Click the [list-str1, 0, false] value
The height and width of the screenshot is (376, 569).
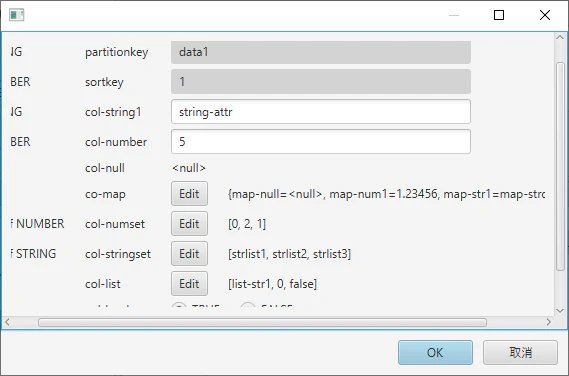[x=272, y=283]
